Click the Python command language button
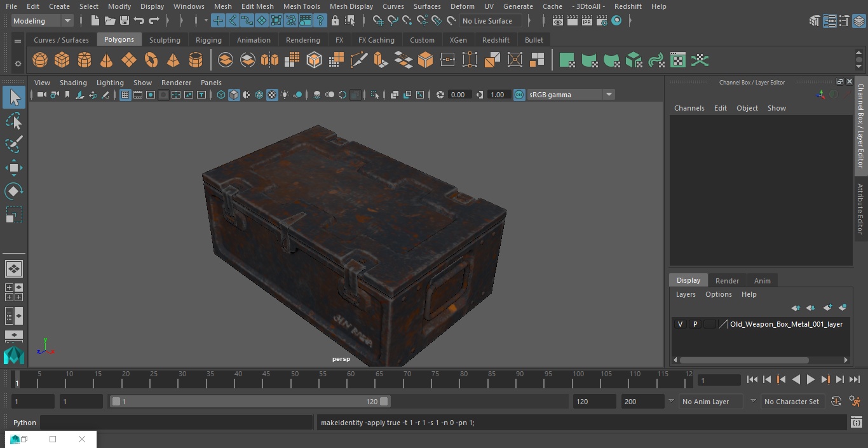Viewport: 868px width, 448px height. [25, 423]
